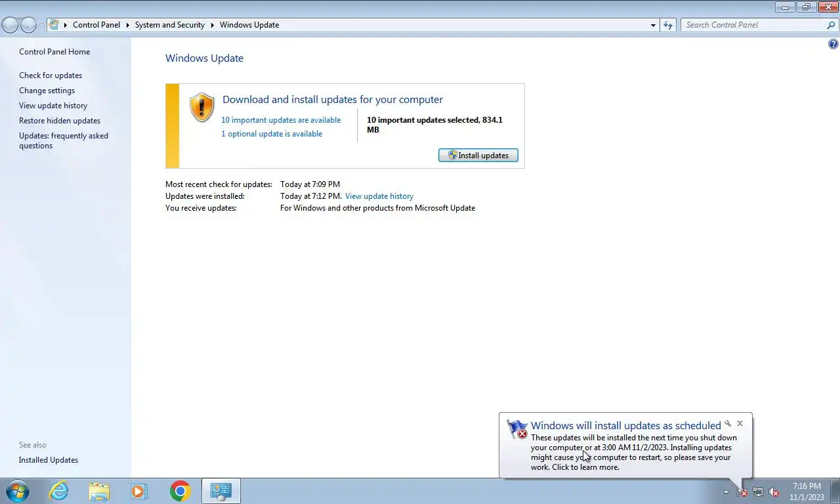The image size is (840, 504).
Task: Click the Install updates button
Action: pos(478,156)
